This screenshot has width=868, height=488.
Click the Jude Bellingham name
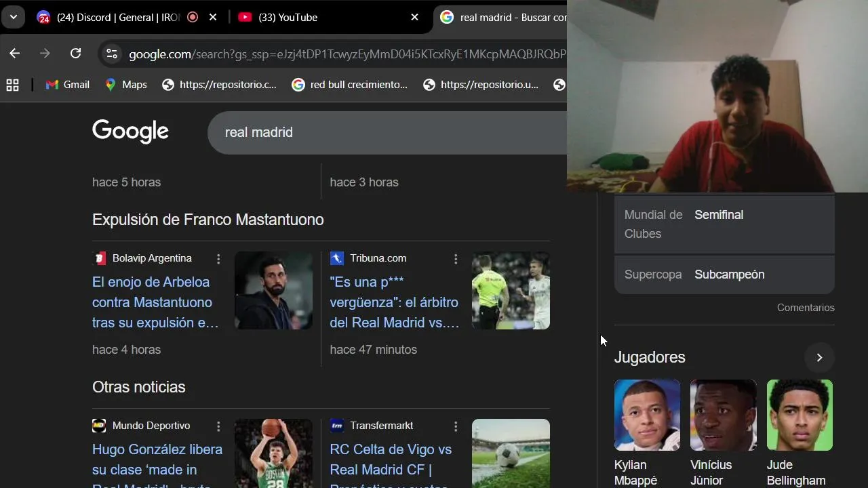point(796,473)
